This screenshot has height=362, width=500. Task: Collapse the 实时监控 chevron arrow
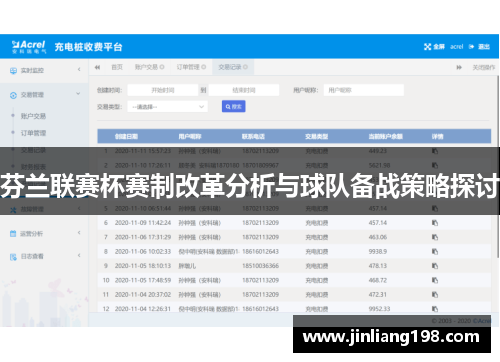click(x=79, y=69)
